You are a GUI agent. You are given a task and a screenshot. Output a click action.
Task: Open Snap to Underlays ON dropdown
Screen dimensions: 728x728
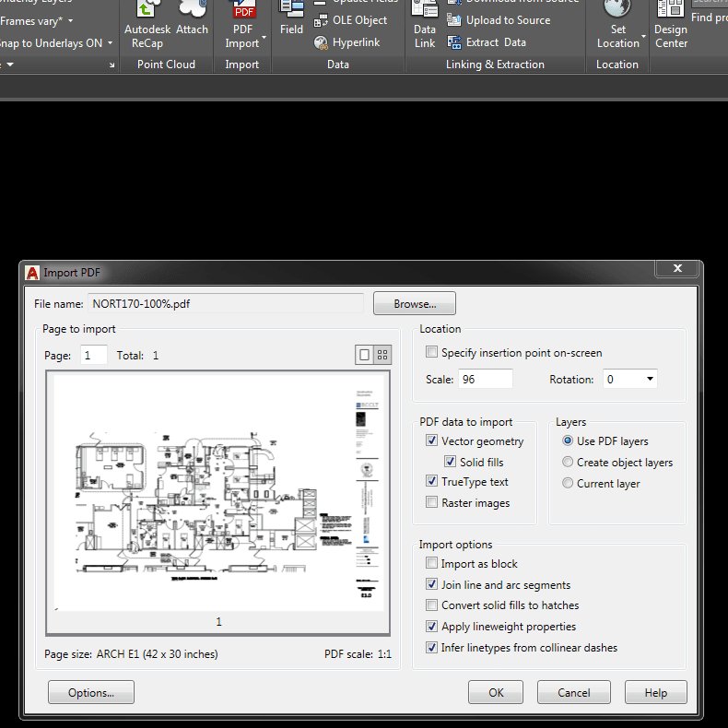(x=110, y=43)
